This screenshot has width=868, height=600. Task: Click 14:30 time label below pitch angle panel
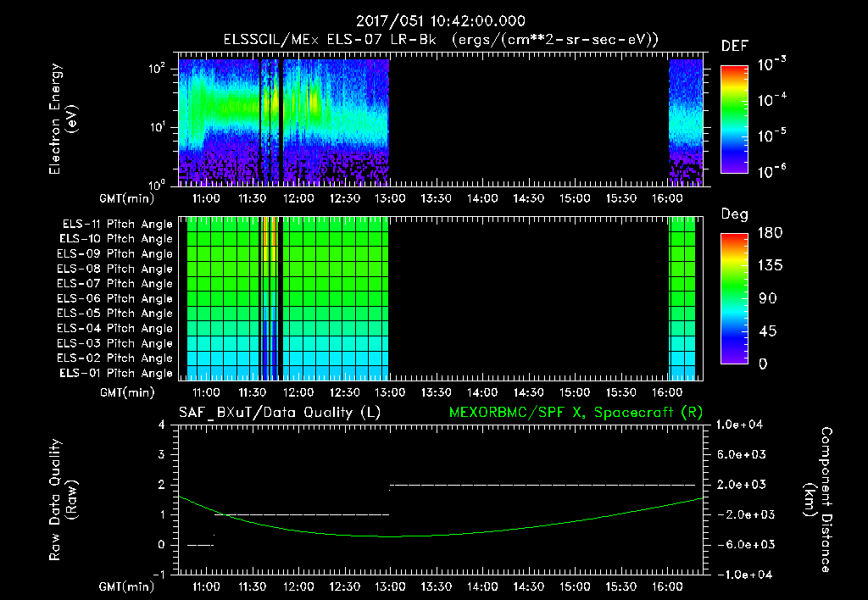pyautogui.click(x=529, y=393)
